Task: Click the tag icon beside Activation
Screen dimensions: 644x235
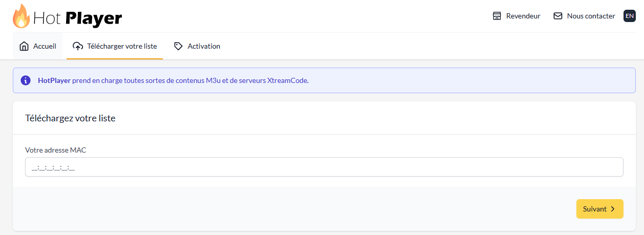Action: 178,46
